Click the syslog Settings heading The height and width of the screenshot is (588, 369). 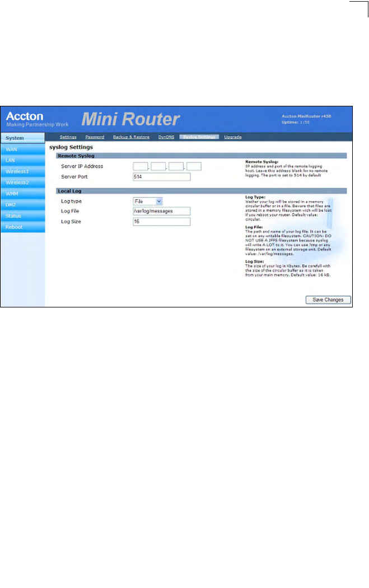pyautogui.click(x=71, y=147)
